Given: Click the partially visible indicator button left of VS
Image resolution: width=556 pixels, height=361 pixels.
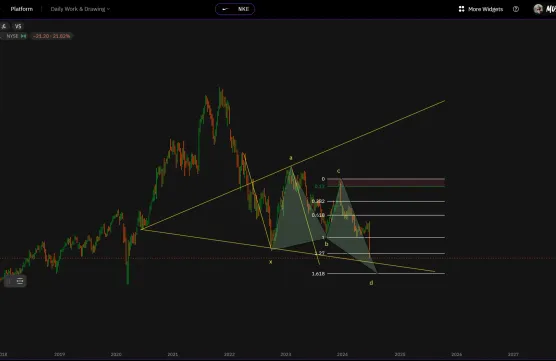Looking at the screenshot, I should point(4,26).
